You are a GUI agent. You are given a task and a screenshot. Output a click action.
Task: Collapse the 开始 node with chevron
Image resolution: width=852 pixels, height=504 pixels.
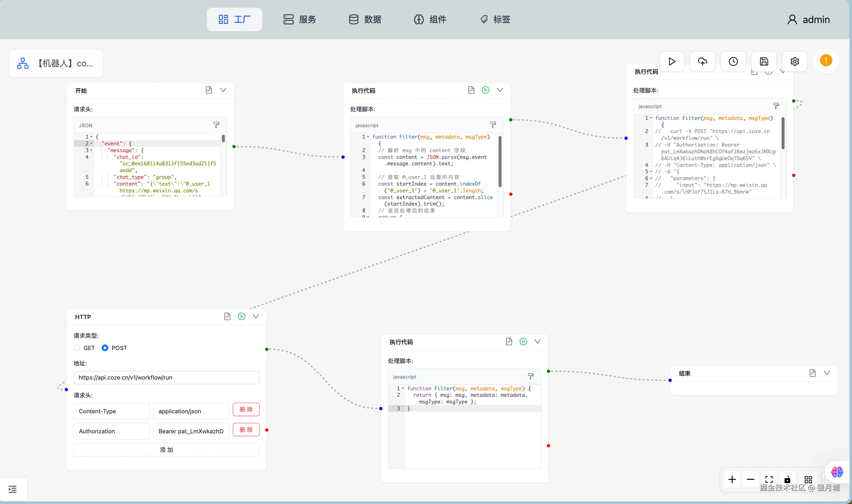223,90
